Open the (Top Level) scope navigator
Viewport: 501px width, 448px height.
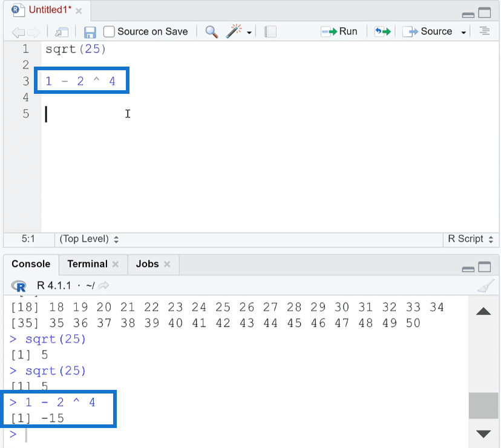[x=89, y=239]
